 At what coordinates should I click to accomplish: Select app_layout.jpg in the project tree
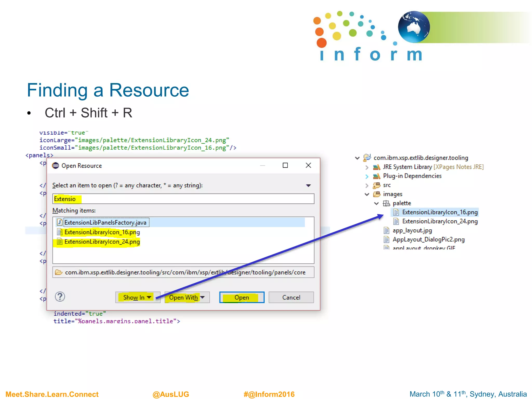click(x=412, y=231)
